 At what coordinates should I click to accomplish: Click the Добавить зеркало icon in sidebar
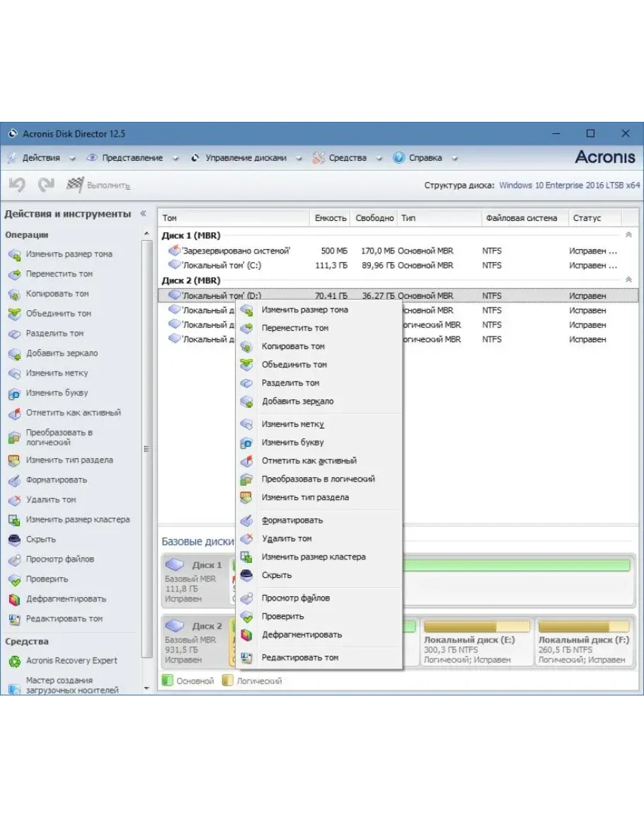[14, 353]
